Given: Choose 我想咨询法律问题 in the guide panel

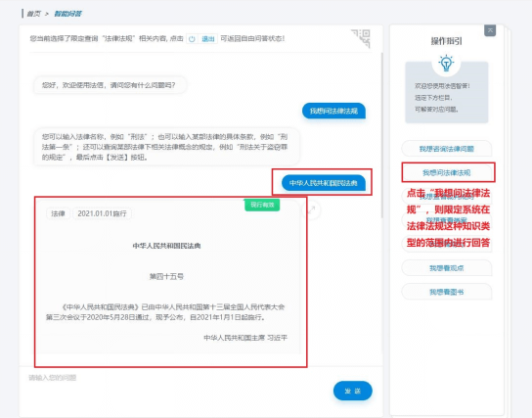Looking at the screenshot, I should pyautogui.click(x=447, y=149).
